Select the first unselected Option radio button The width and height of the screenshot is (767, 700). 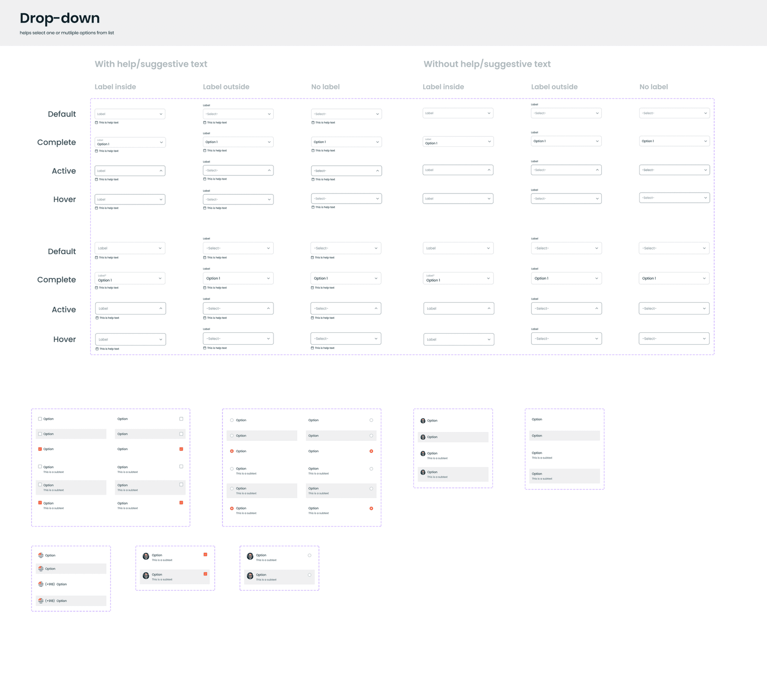(231, 420)
